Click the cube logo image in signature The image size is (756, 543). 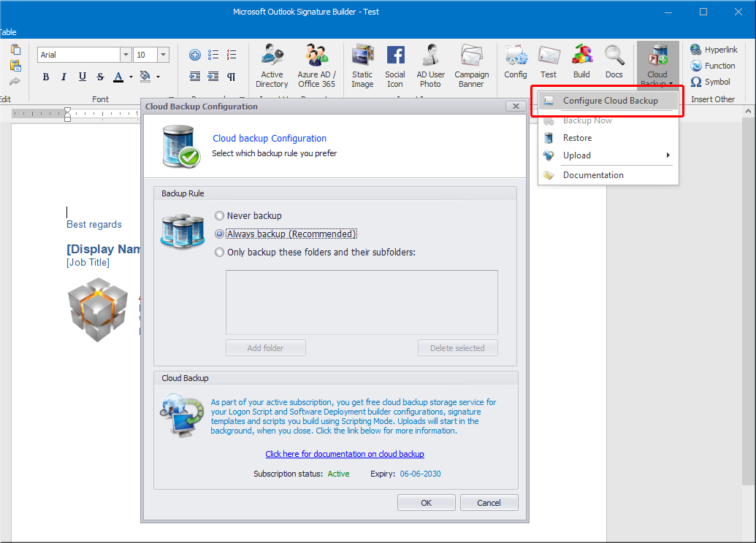(x=99, y=309)
